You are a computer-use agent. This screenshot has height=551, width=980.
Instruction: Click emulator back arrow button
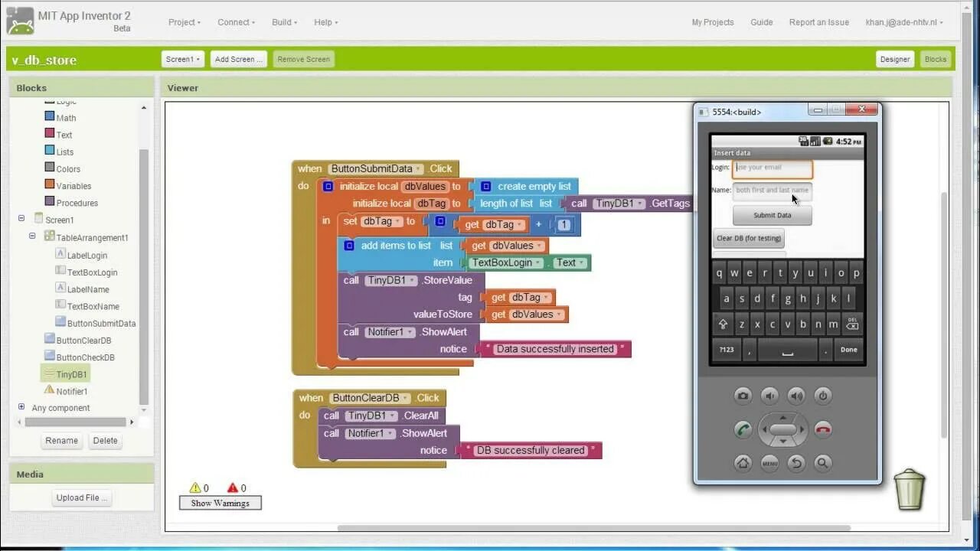pos(796,462)
